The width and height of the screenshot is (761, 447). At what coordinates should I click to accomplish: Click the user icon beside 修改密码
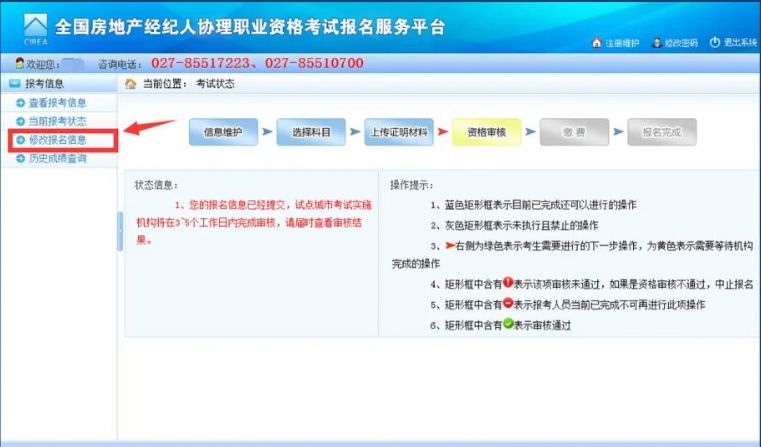[x=657, y=42]
